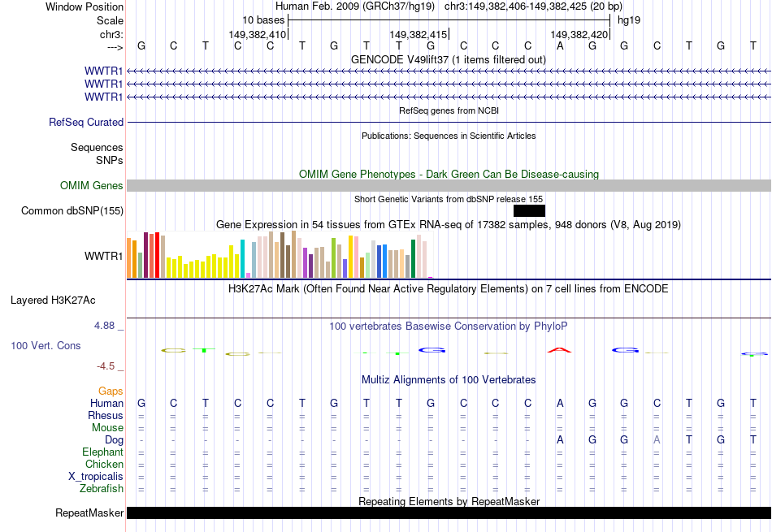This screenshot has width=772, height=532.
Task: Click the 149,382,420 position marker
Action: 579,34
